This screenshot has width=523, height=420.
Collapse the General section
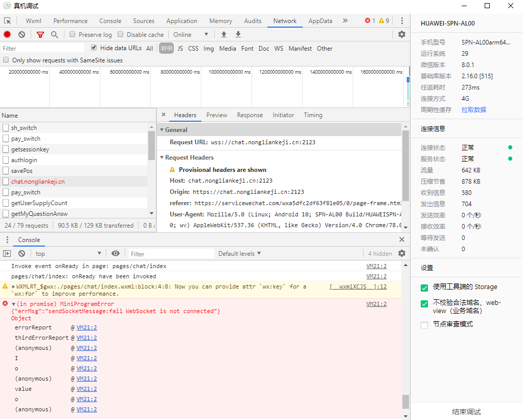pyautogui.click(x=162, y=129)
